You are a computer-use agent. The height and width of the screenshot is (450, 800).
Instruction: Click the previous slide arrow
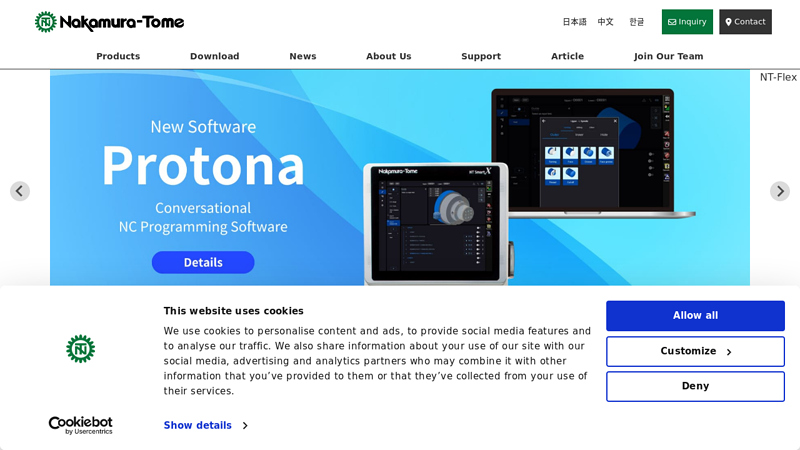coord(20,191)
